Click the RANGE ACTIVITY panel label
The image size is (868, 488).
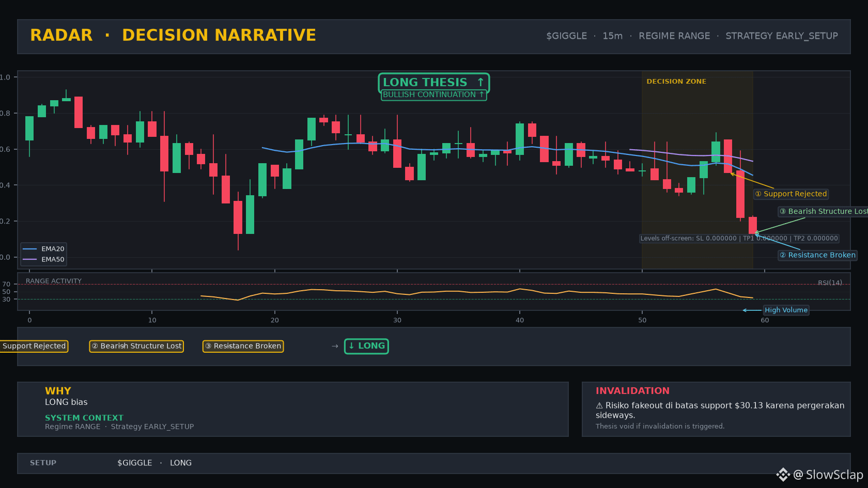click(x=54, y=281)
